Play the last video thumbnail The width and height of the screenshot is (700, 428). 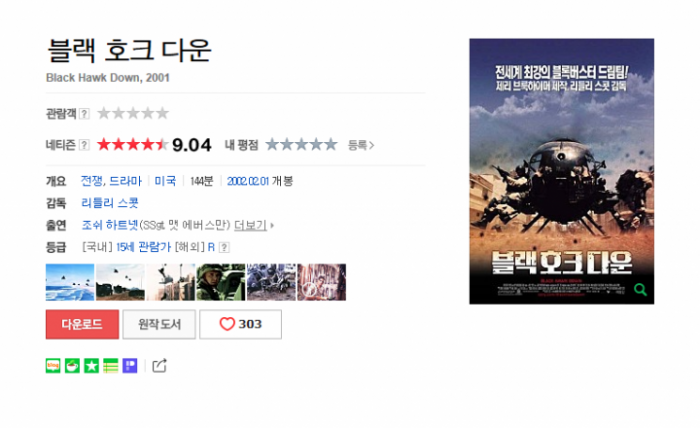point(321,282)
